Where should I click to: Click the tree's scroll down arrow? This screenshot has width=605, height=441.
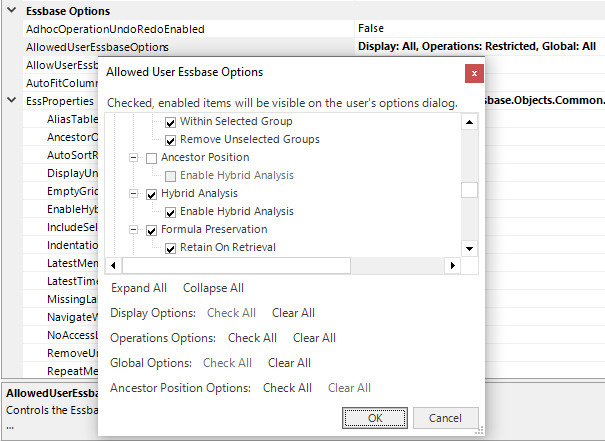pyautogui.click(x=470, y=248)
